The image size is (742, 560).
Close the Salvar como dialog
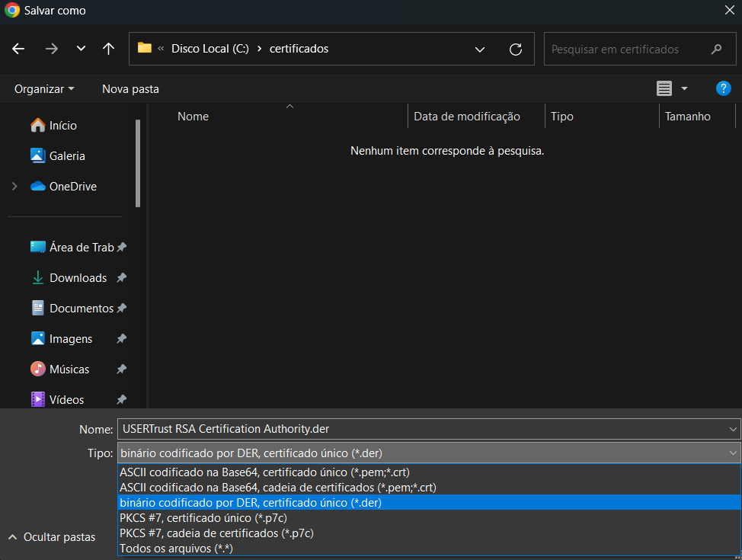[x=729, y=10]
